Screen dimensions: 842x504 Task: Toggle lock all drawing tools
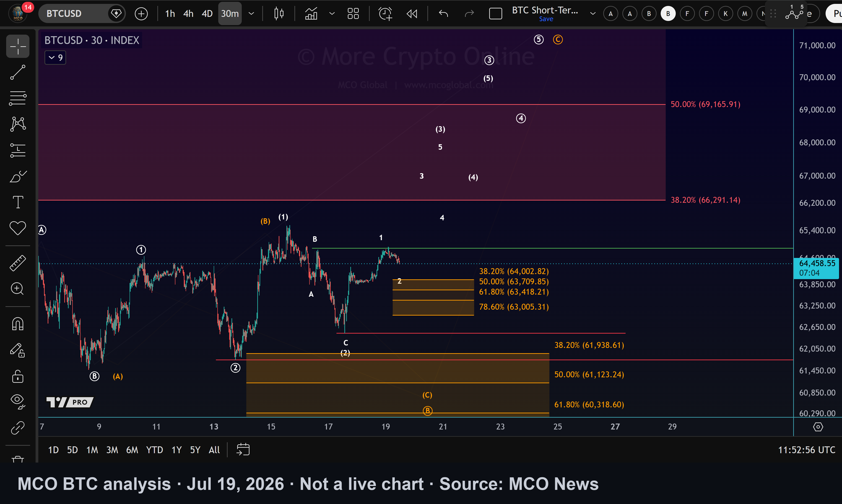[x=18, y=376]
